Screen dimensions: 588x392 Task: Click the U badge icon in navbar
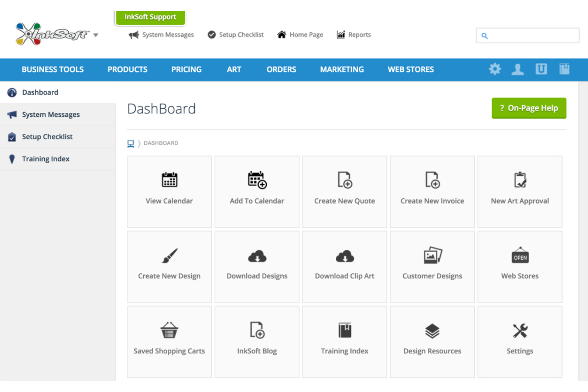541,69
